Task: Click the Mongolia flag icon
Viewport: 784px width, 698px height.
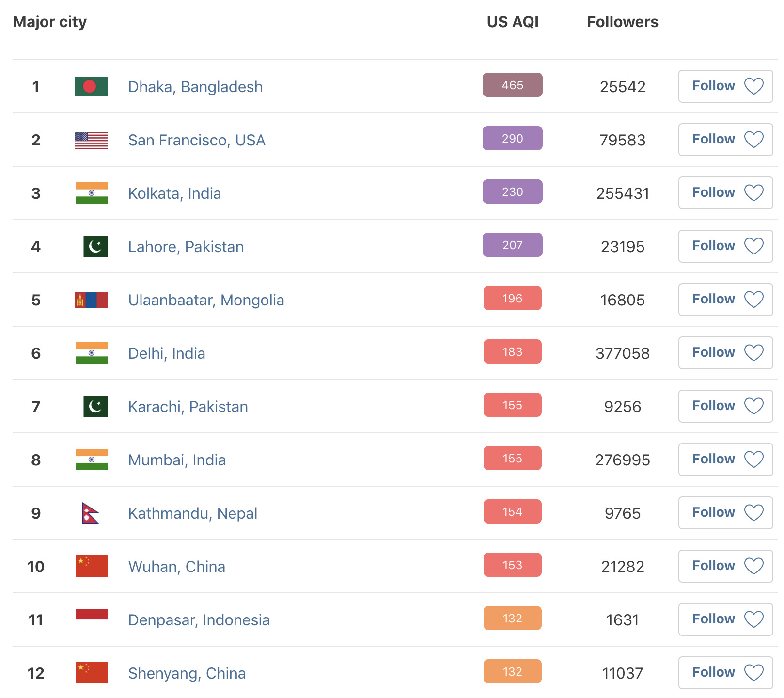Action: (91, 300)
